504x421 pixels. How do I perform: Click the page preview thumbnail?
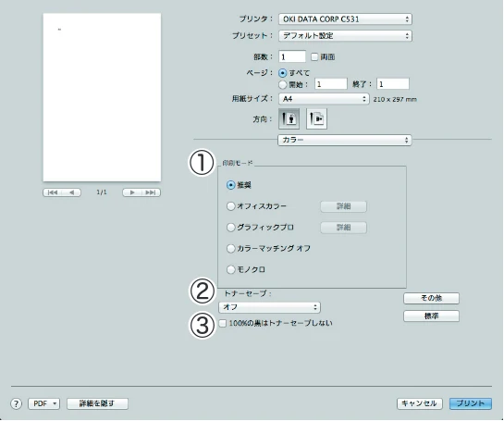[x=102, y=97]
